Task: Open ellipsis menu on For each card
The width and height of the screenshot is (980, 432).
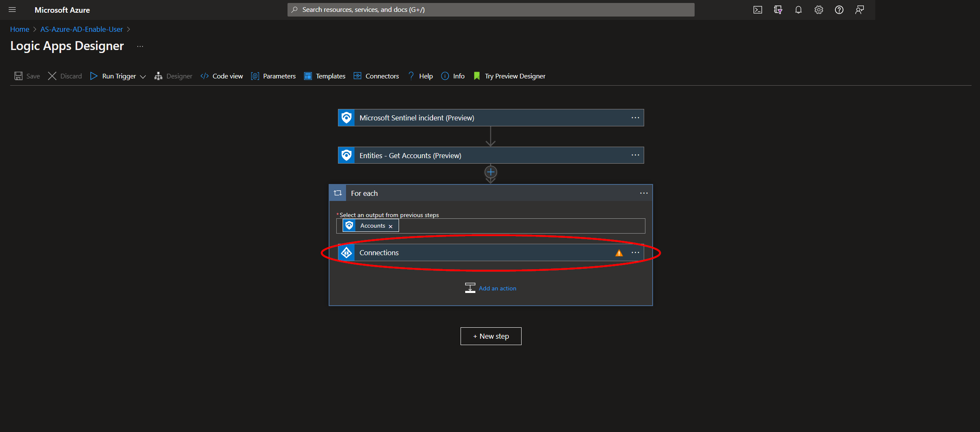Action: tap(644, 193)
